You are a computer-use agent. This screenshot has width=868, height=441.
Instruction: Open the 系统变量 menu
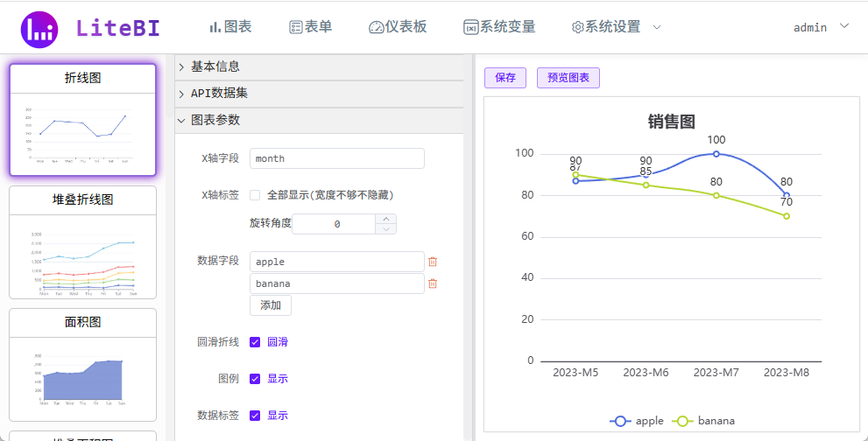(499, 26)
